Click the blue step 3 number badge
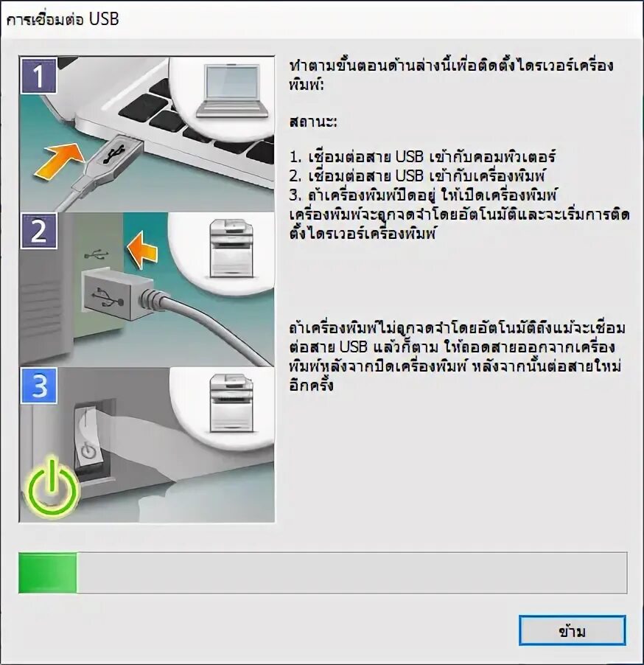The width and height of the screenshot is (644, 665). (38, 386)
